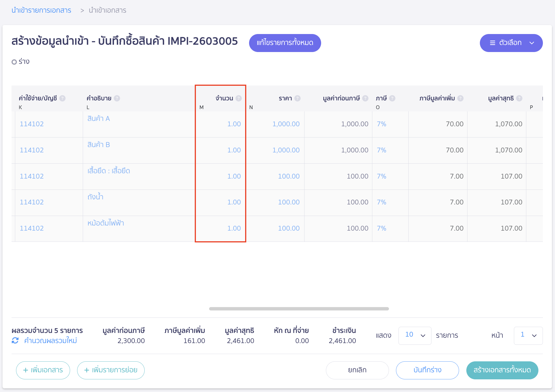Click net value 1,070.00 in สินค้า A row

[x=509, y=124]
